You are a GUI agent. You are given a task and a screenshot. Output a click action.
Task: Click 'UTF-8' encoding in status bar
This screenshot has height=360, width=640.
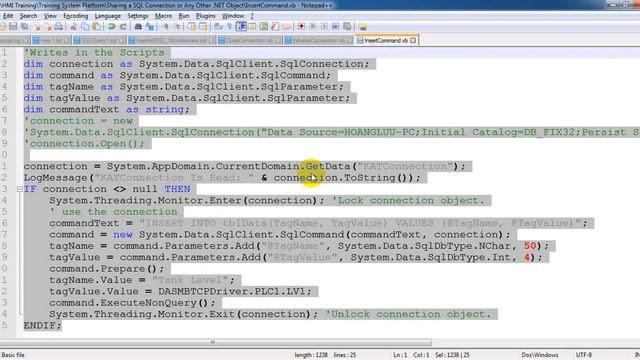(x=584, y=355)
